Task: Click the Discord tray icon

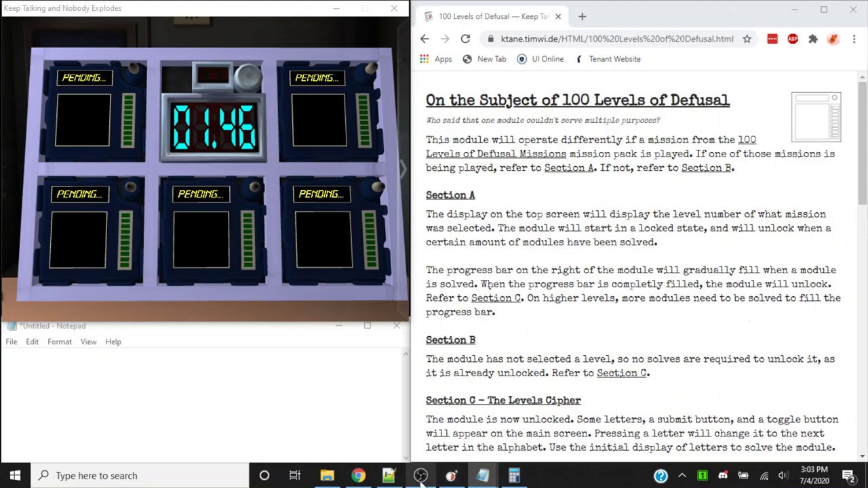Action: 723,476
